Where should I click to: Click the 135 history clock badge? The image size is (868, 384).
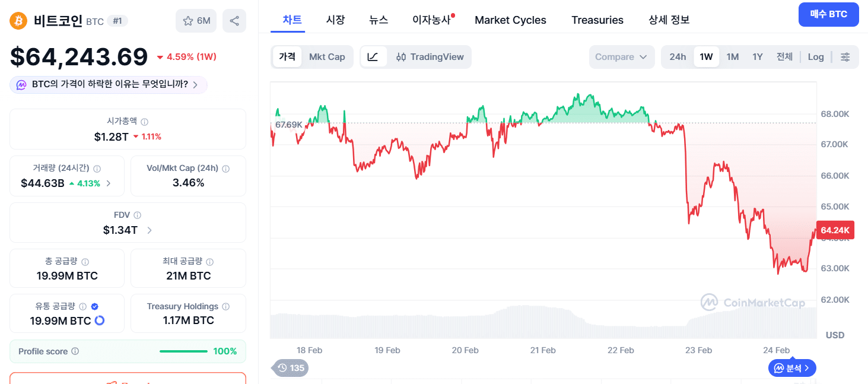pyautogui.click(x=291, y=368)
